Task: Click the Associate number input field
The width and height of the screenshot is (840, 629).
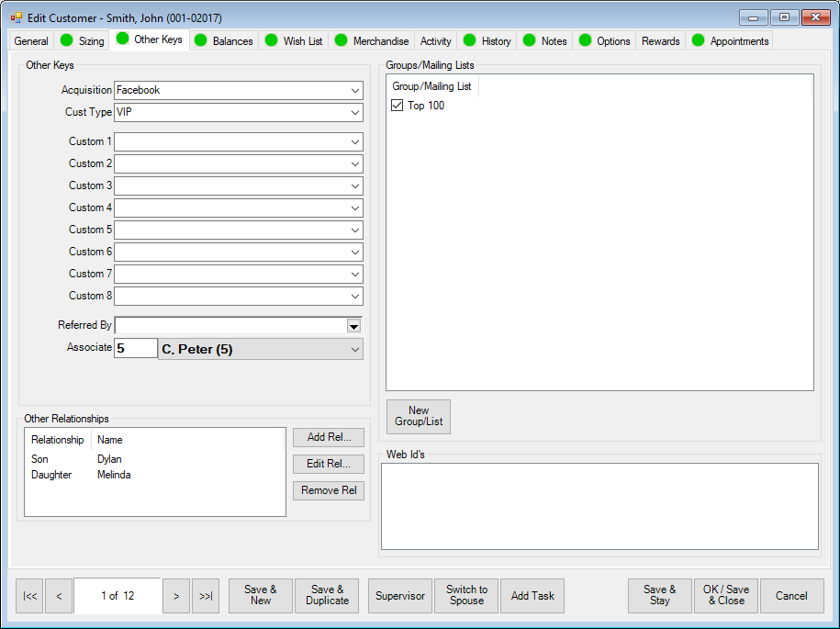Action: coord(135,349)
